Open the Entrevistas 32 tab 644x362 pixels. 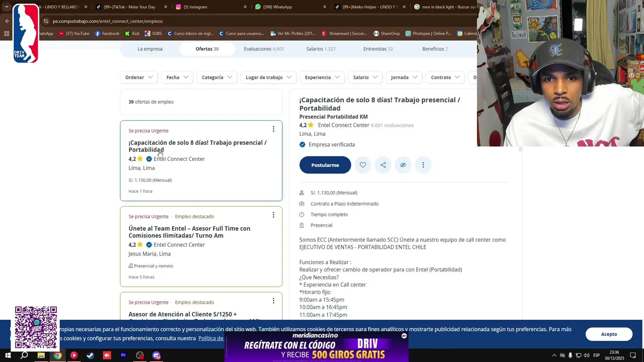pos(378,49)
